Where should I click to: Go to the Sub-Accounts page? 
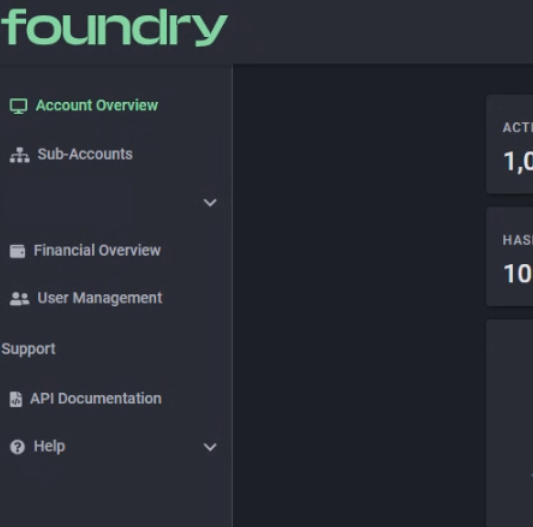(85, 154)
